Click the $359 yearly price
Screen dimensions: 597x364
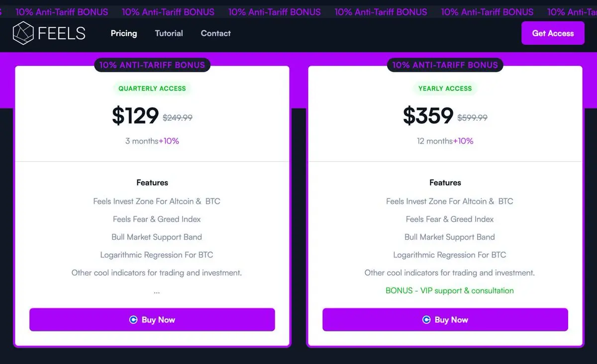(x=428, y=116)
